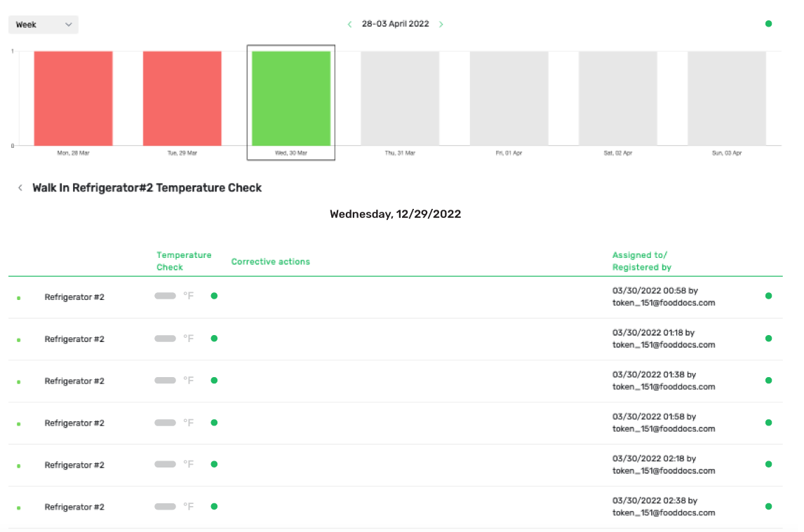Click right-side green status dot in 01:58 row

point(768,423)
